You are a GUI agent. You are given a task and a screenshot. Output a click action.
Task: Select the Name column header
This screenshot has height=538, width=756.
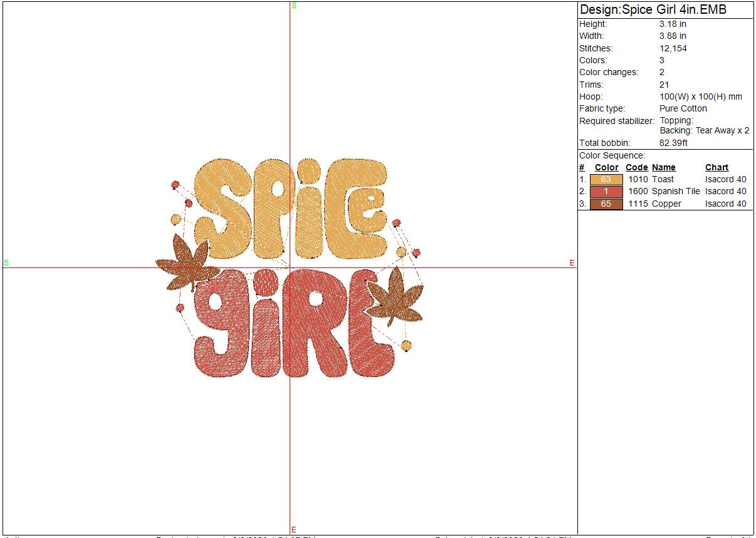[664, 168]
